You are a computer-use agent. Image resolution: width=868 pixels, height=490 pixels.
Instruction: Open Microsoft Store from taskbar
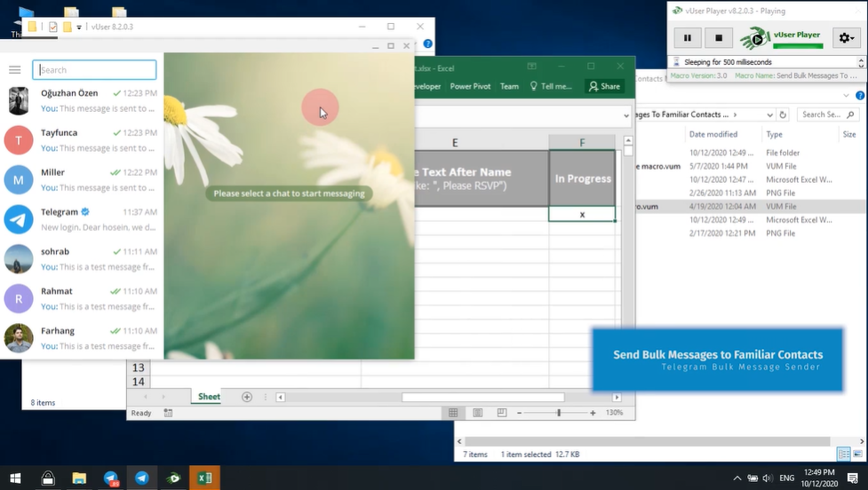coord(48,478)
